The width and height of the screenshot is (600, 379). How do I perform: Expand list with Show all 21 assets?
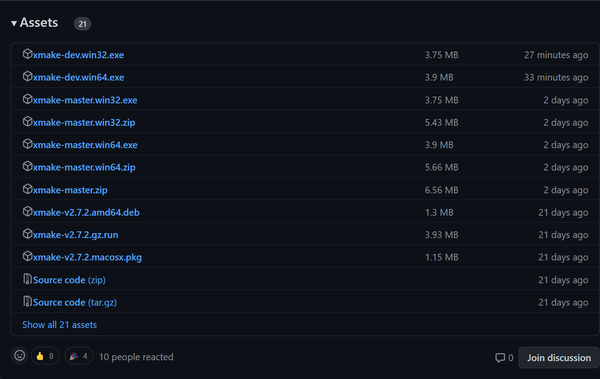(59, 325)
